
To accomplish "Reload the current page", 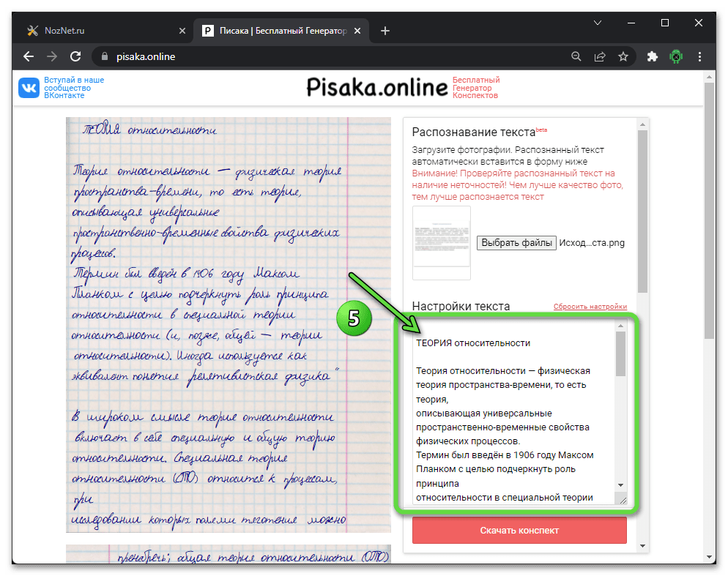I will click(75, 56).
